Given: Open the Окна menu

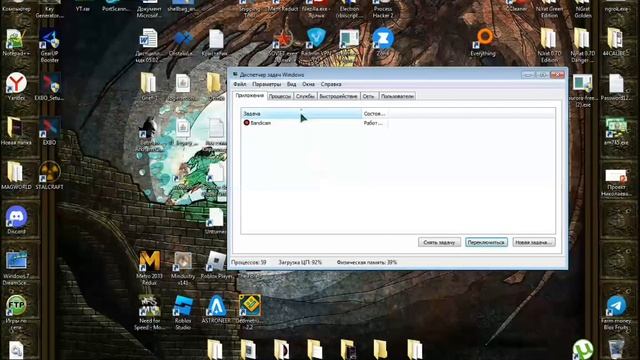Looking at the screenshot, I should click(308, 84).
